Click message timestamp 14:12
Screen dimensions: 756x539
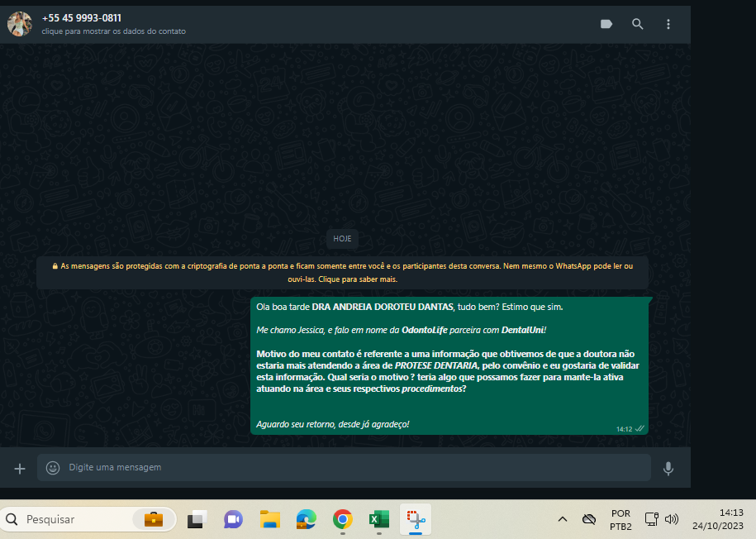pyautogui.click(x=624, y=429)
